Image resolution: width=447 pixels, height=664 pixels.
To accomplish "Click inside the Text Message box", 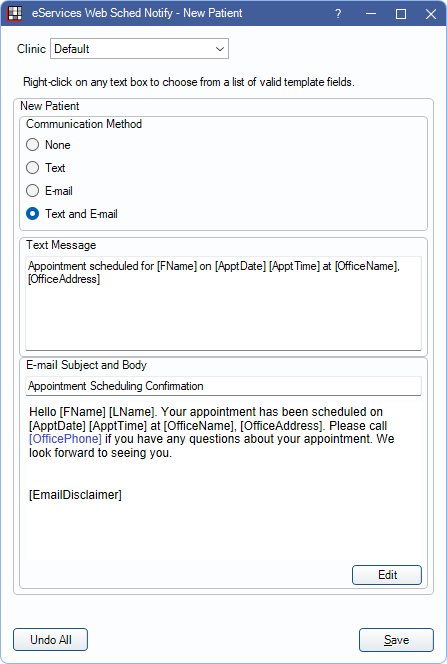I will coord(224,303).
